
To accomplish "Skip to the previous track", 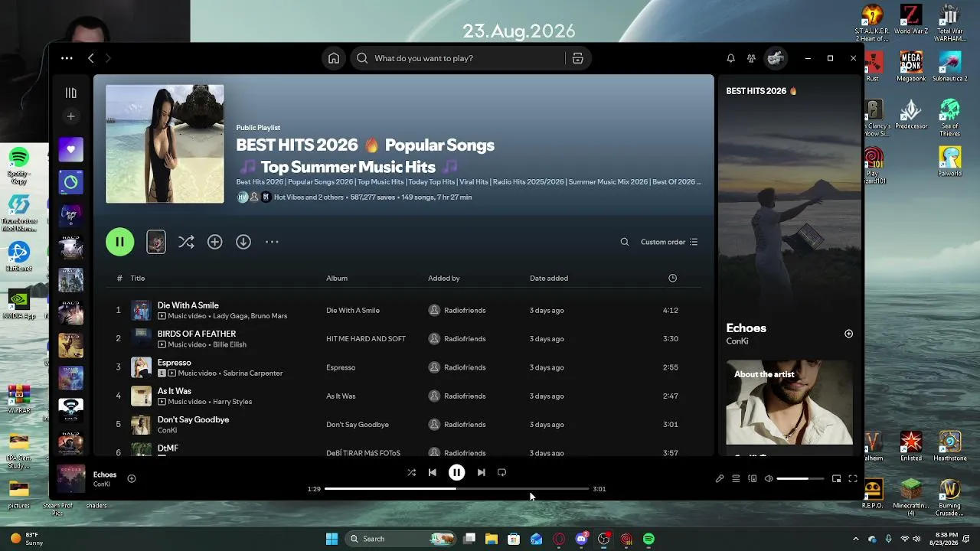I will tap(433, 473).
